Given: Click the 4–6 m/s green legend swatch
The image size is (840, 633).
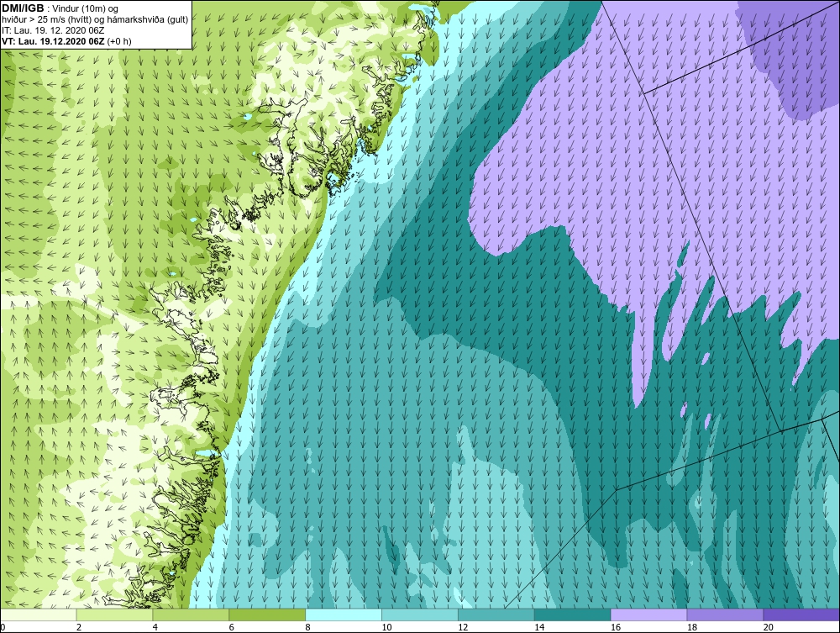Looking at the screenshot, I should tap(191, 615).
